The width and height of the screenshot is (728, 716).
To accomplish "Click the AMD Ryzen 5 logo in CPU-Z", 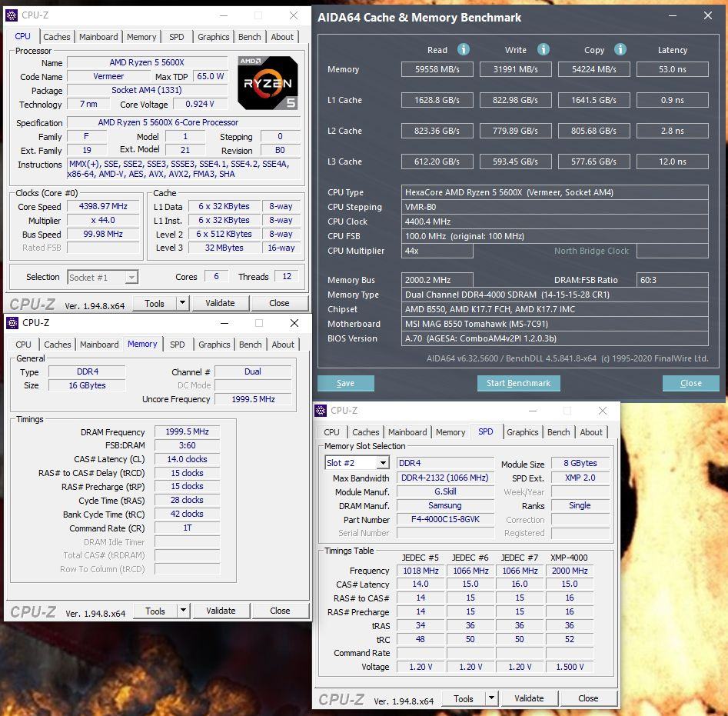I will click(268, 83).
